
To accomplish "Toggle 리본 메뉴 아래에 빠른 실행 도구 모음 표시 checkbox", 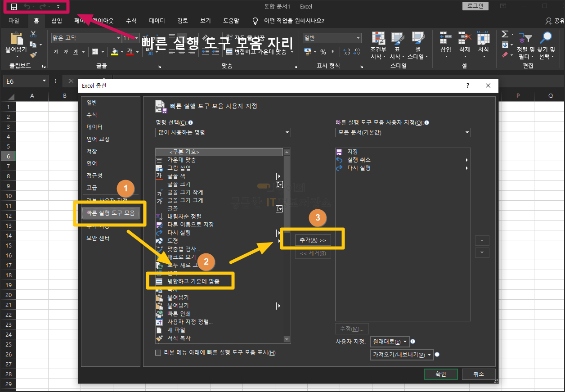I will point(158,353).
